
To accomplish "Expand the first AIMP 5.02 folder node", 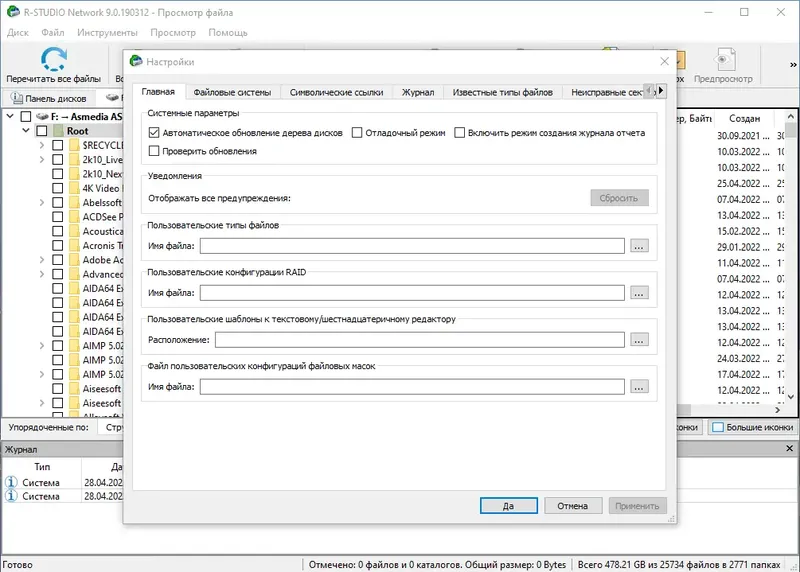I will click(42, 345).
